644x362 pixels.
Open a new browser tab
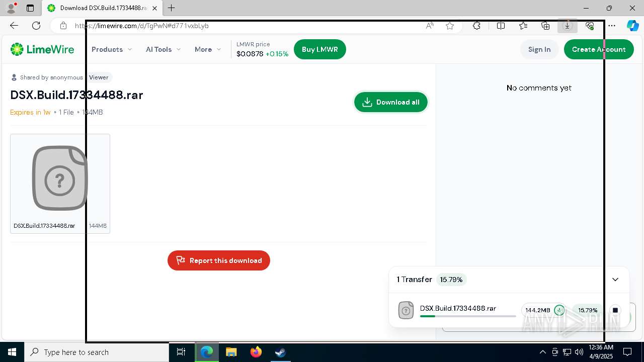(x=172, y=8)
